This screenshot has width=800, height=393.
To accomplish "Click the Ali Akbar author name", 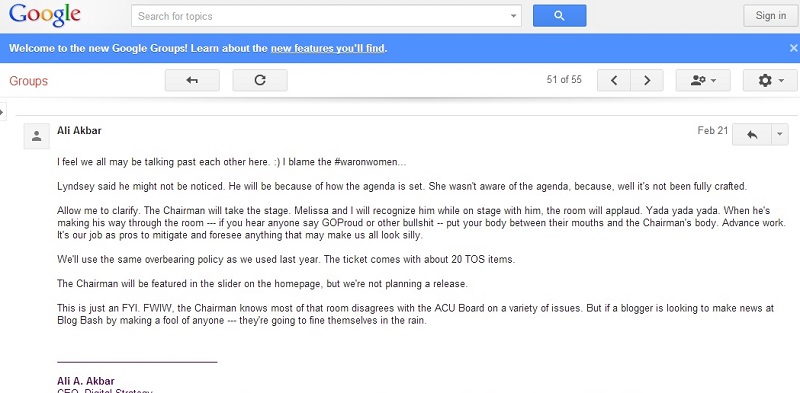I will 79,131.
